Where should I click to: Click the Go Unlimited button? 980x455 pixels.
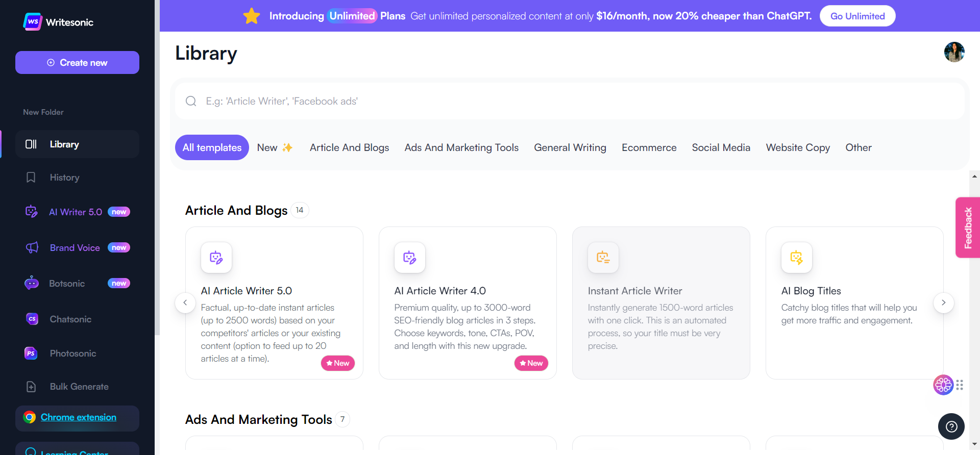pyautogui.click(x=857, y=16)
